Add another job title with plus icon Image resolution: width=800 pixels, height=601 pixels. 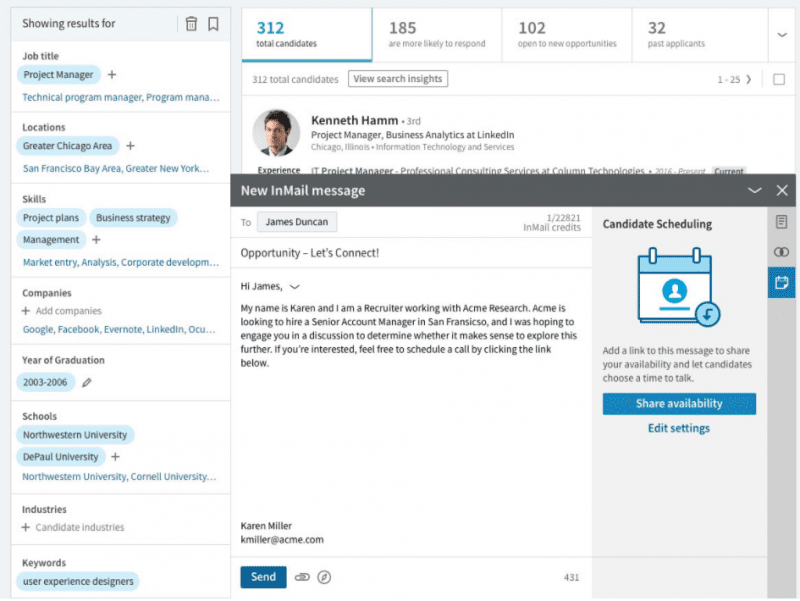coord(112,75)
